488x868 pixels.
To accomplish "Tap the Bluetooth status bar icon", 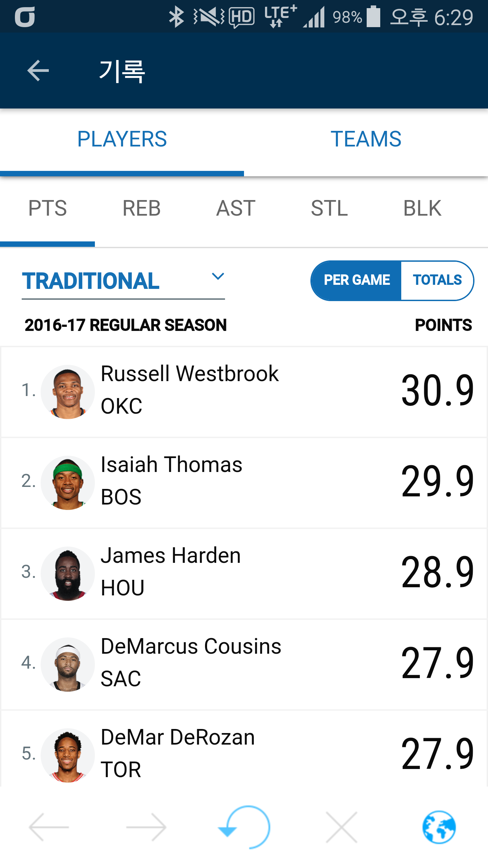I will 176,17.
